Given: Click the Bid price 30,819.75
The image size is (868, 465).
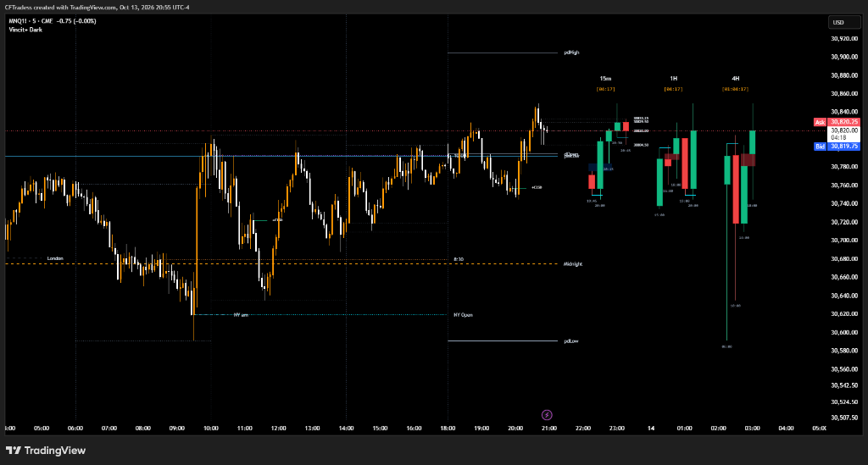Looking at the screenshot, I should 843,147.
